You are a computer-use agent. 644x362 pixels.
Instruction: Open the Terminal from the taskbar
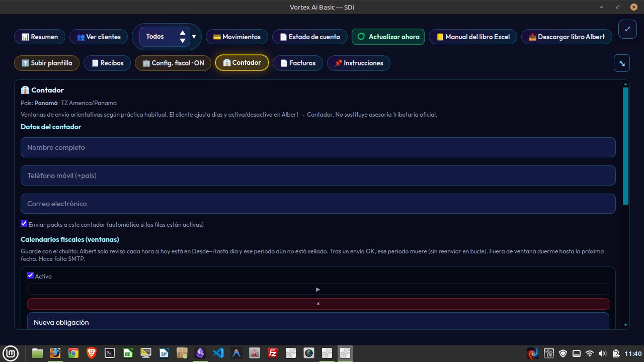110,353
